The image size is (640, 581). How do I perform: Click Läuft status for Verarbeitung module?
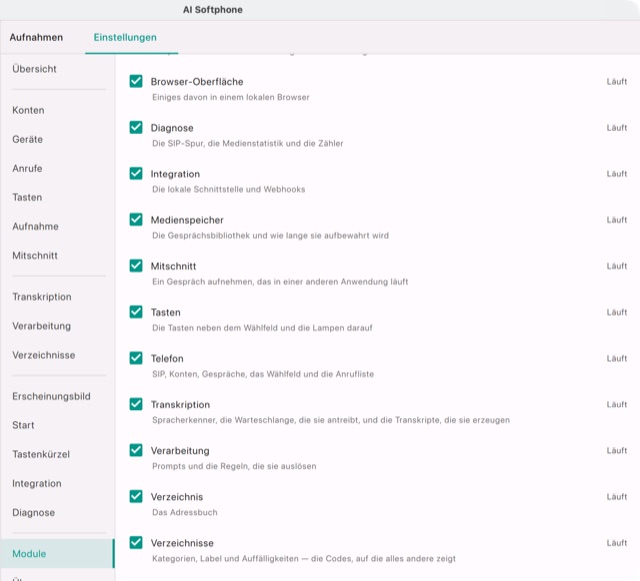617,451
